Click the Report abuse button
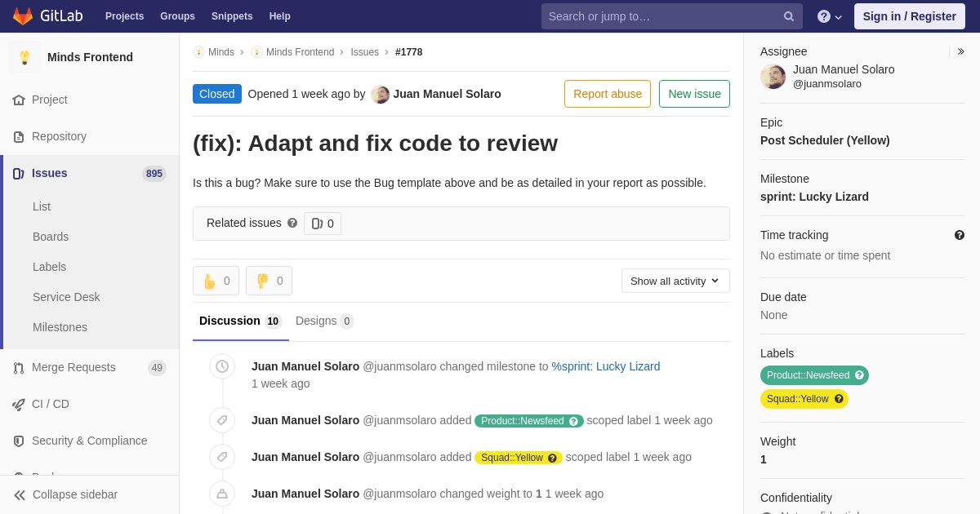The width and height of the screenshot is (980, 514). pos(608,94)
